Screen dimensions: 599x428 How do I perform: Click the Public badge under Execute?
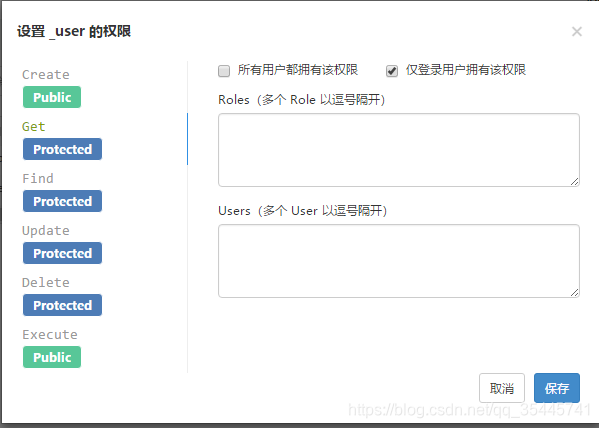click(52, 357)
